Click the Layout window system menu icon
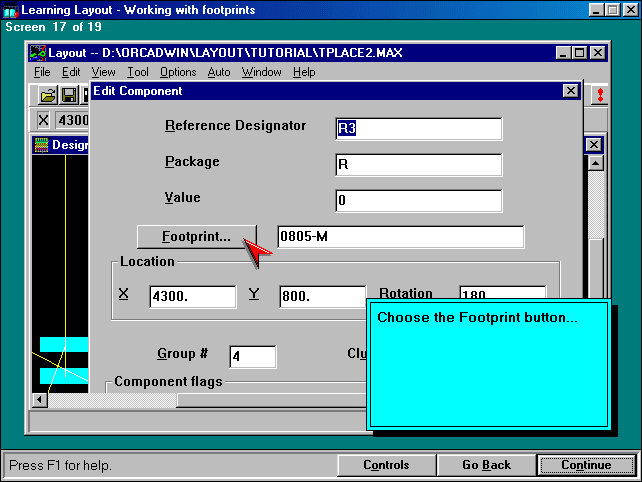The height and width of the screenshot is (482, 642). point(38,52)
